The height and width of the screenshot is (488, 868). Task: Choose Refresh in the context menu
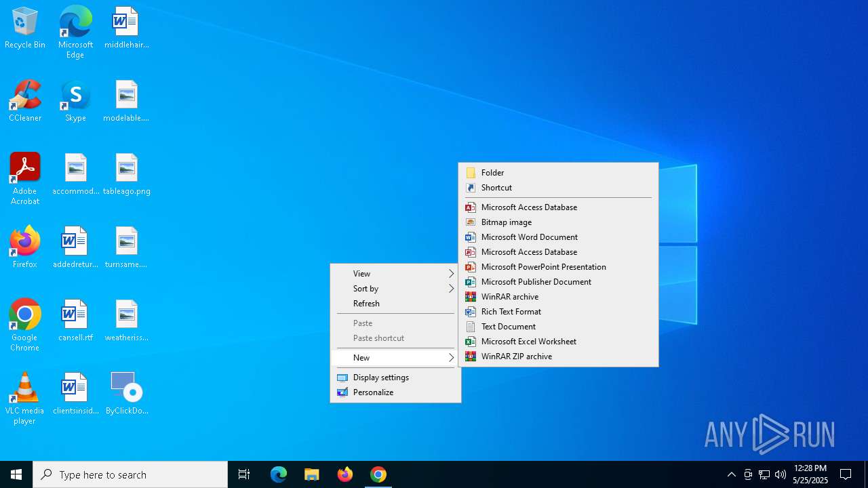pyautogui.click(x=395, y=304)
